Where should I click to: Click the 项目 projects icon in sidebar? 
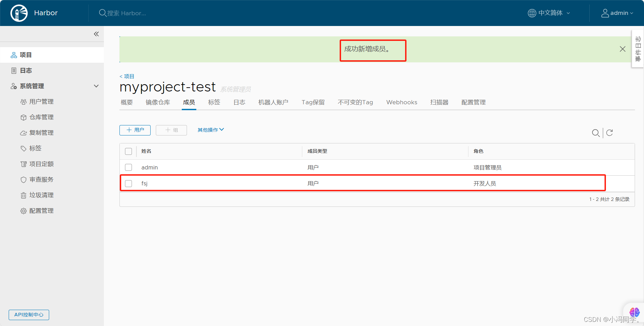14,55
